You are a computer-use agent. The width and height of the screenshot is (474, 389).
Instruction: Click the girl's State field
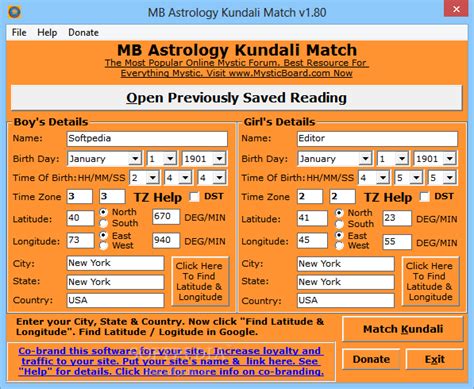346,282
